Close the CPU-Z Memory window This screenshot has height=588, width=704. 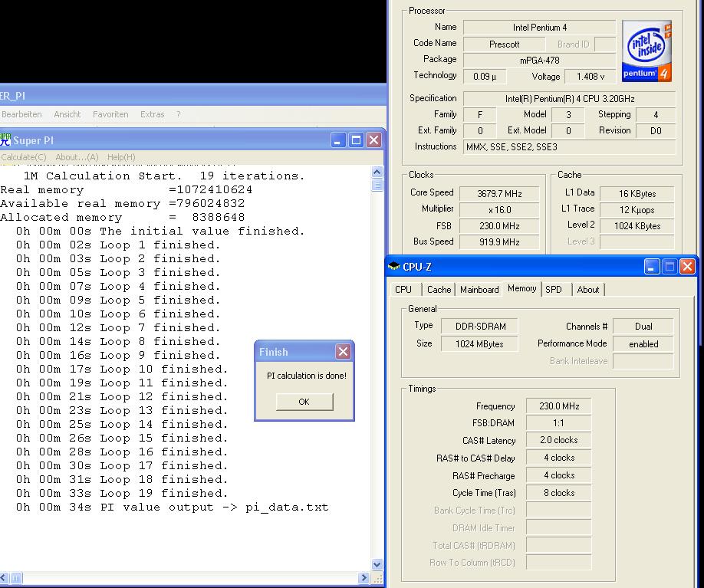(x=687, y=267)
